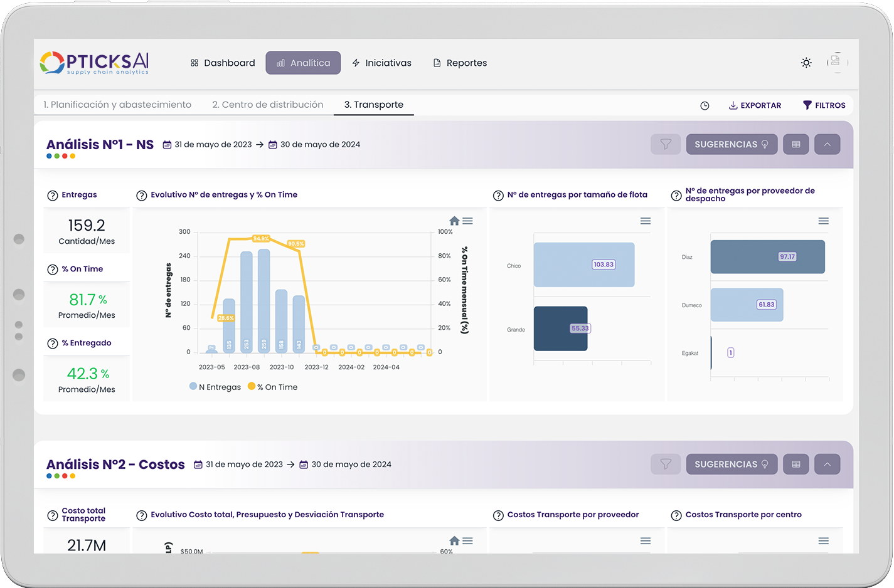Click the filter funnel in Análisis N°1
Viewport: 894px width, 588px height.
coord(666,144)
